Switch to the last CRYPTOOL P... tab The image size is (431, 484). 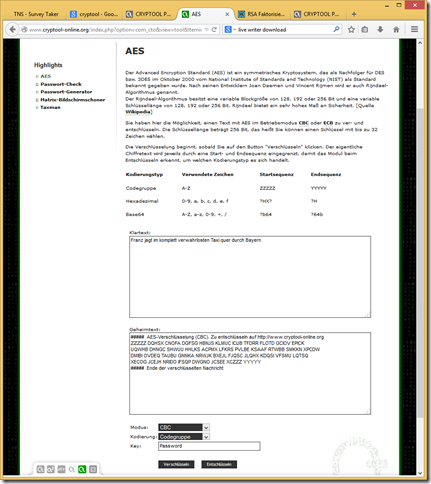317,14
